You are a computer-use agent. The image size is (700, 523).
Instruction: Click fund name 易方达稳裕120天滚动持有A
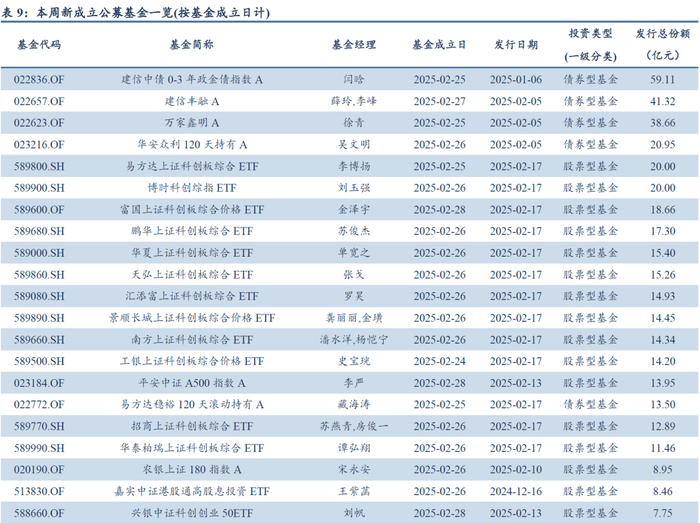click(x=192, y=405)
